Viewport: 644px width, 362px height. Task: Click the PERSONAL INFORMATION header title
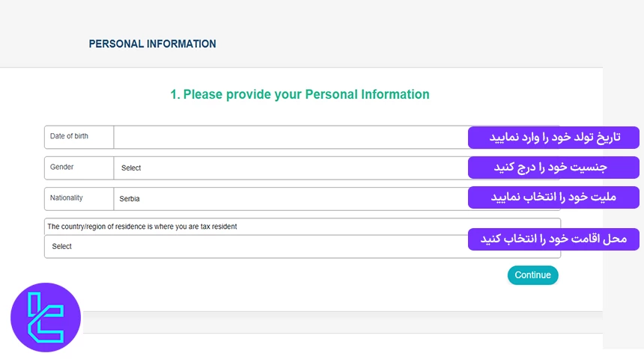coord(152,44)
